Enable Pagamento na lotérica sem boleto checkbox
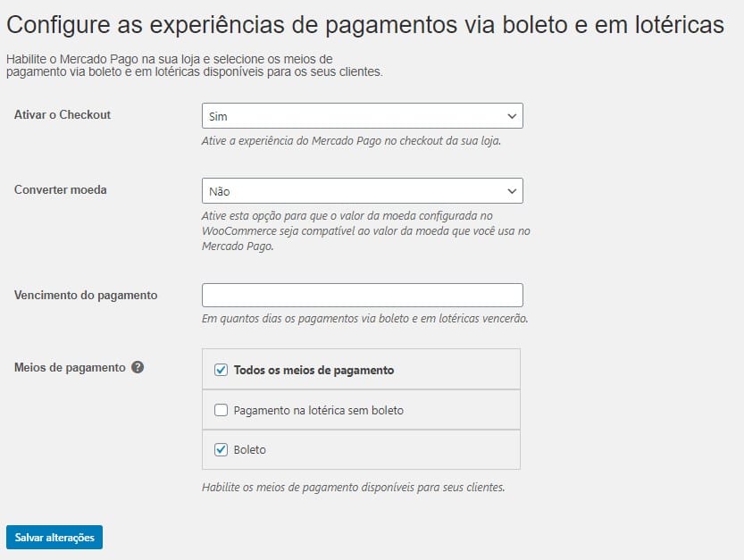Screen dimensions: 744x560 click(221, 410)
